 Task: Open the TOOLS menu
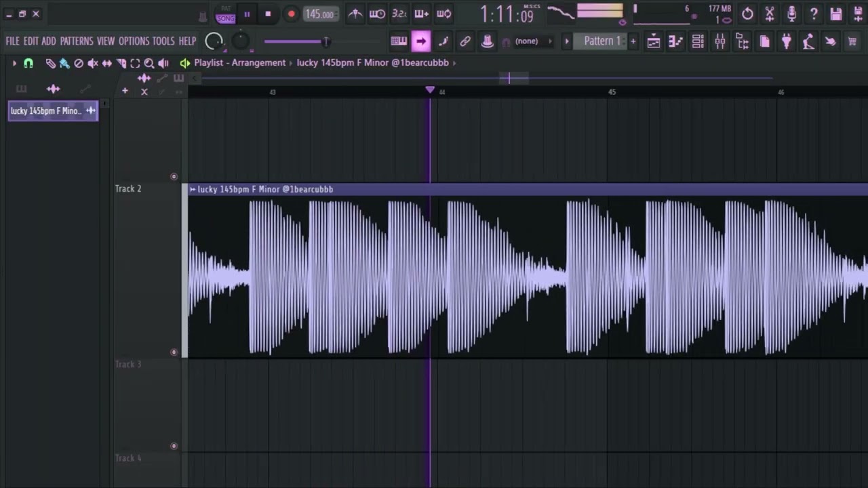(x=163, y=41)
